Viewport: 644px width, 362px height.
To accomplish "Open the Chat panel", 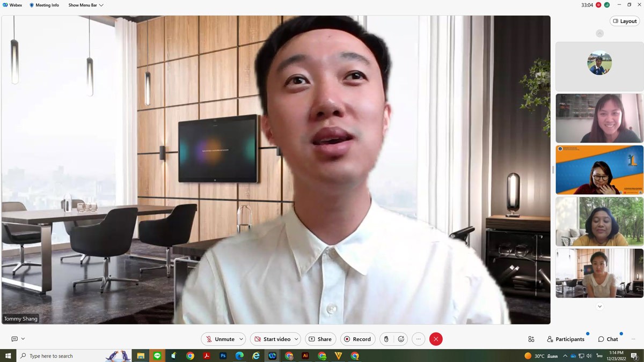I will tap(608, 339).
